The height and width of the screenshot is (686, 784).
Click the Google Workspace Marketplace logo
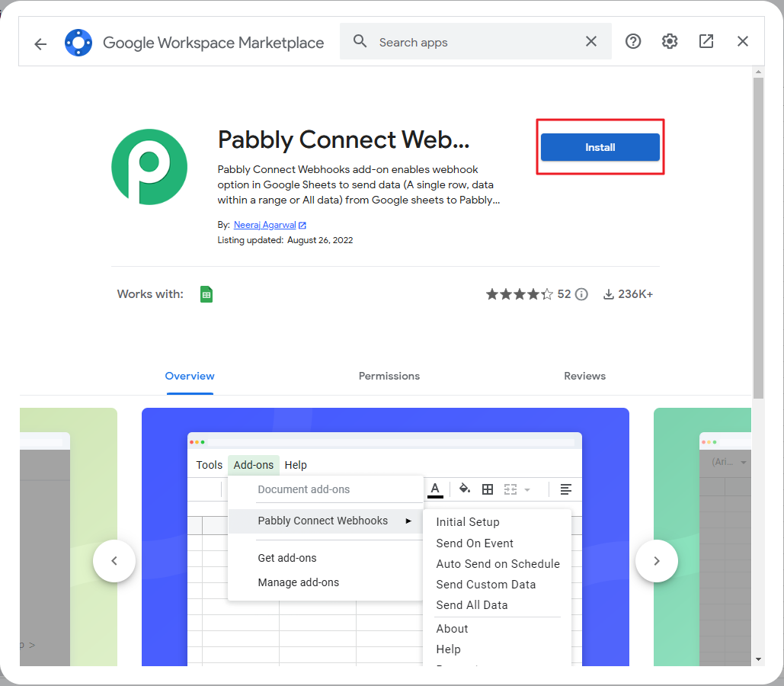[78, 43]
